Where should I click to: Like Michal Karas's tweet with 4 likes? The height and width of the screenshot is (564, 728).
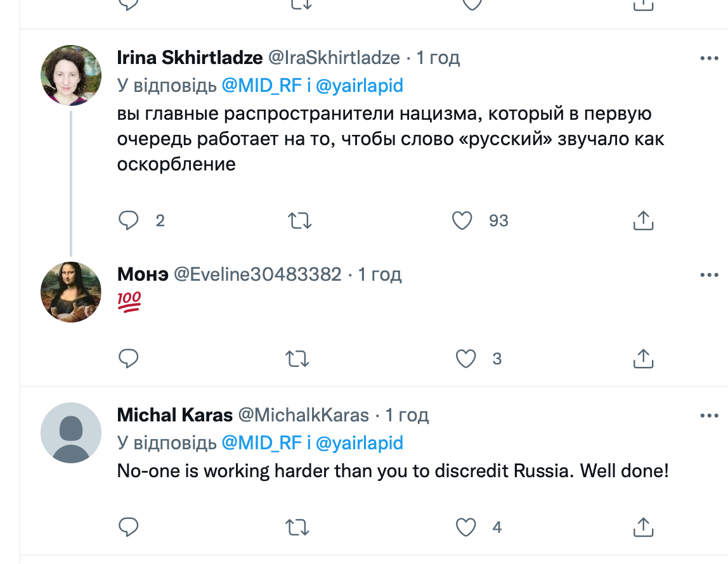coord(466,527)
